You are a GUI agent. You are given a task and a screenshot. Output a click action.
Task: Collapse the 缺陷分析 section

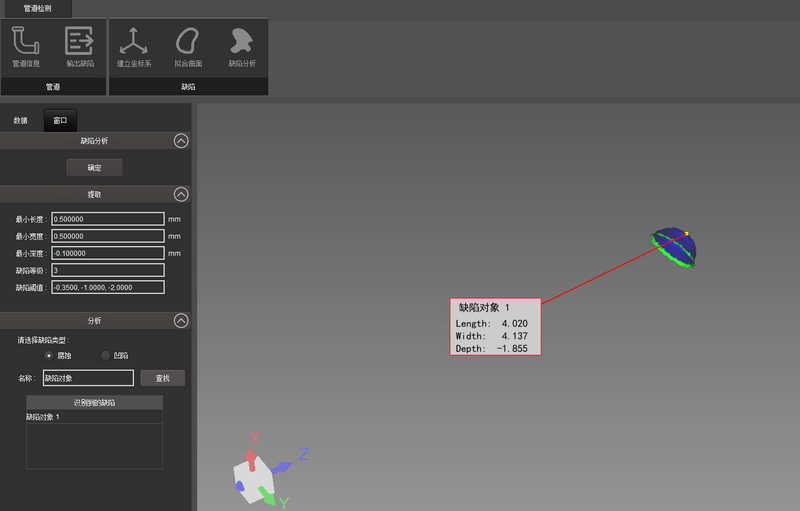pos(181,141)
